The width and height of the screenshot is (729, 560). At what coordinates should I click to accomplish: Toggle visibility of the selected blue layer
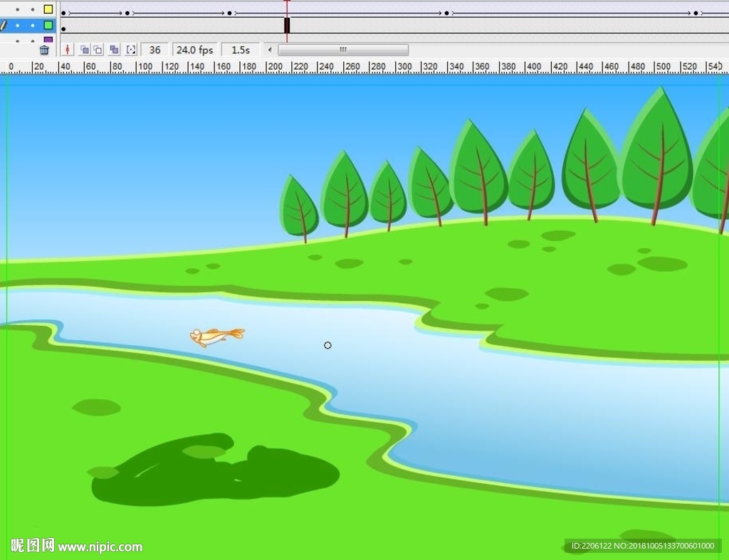click(18, 25)
